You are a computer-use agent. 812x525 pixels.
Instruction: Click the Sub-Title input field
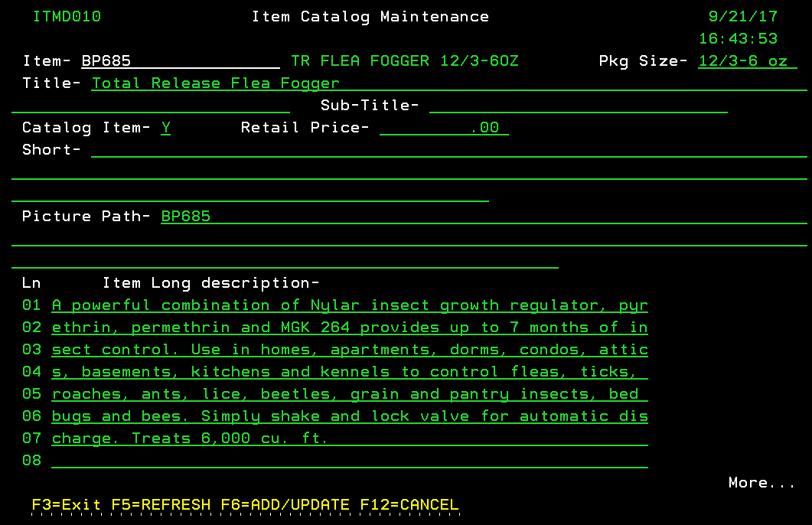[578, 106]
